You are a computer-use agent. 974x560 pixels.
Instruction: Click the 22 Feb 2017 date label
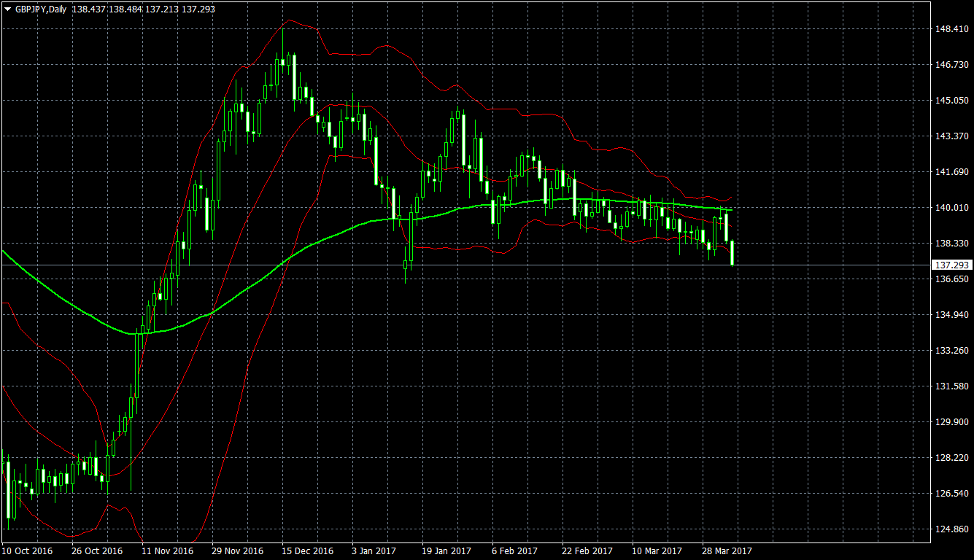pyautogui.click(x=587, y=551)
